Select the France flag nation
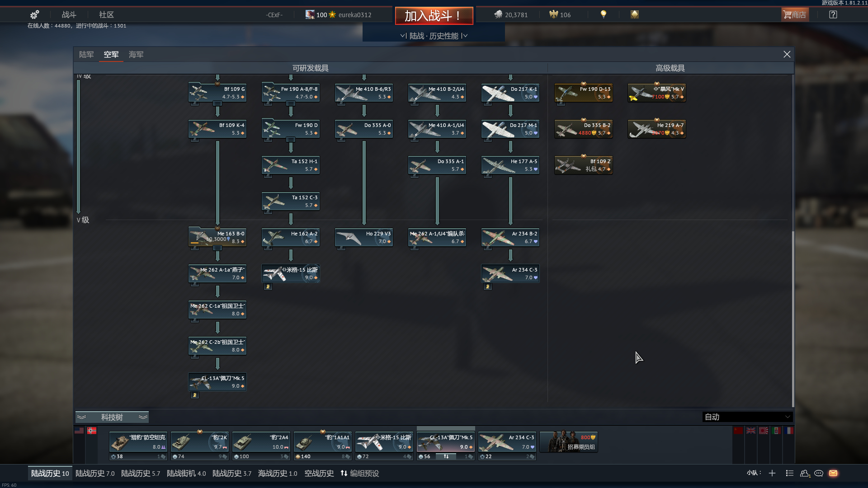 click(x=789, y=431)
